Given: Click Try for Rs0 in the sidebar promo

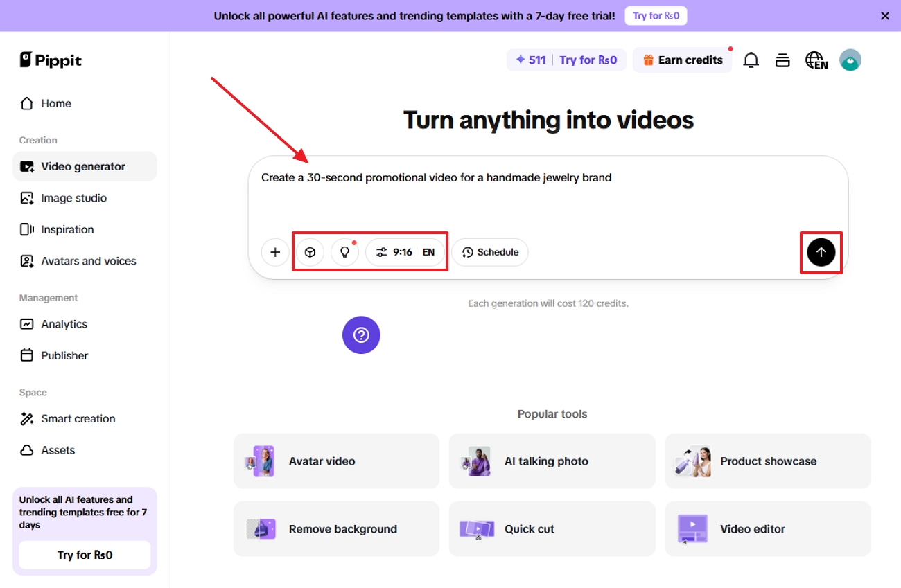Looking at the screenshot, I should (x=85, y=555).
